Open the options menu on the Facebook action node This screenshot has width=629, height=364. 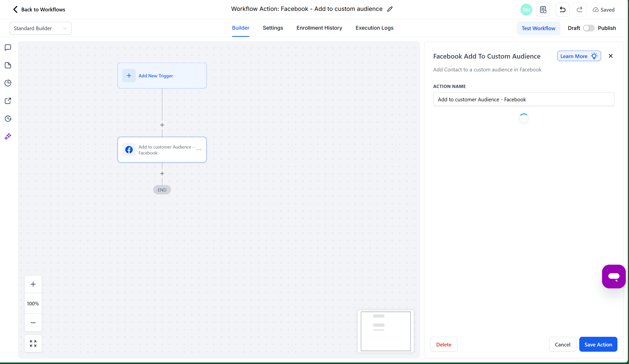[x=199, y=150]
